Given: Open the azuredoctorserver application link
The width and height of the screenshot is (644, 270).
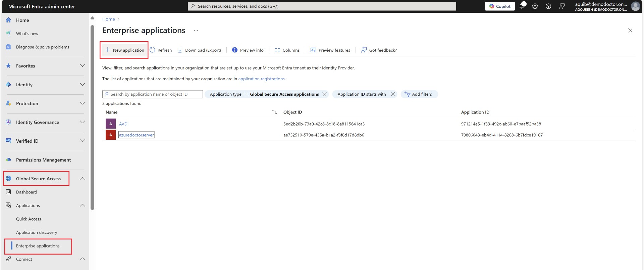Looking at the screenshot, I should [136, 135].
